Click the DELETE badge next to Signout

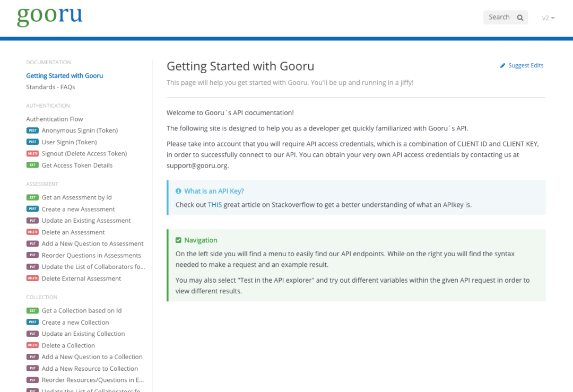(32, 153)
